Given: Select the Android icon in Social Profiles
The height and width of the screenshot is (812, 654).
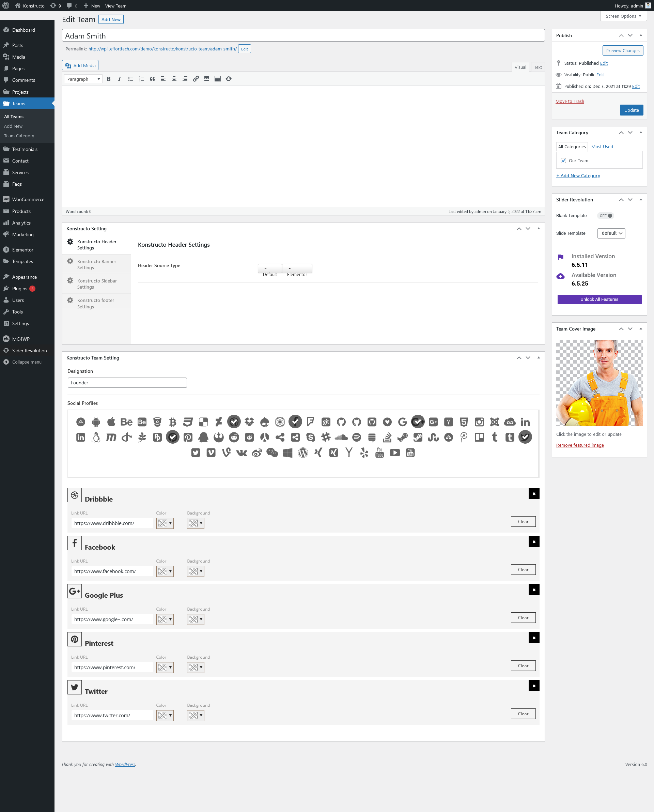Looking at the screenshot, I should 96,422.
